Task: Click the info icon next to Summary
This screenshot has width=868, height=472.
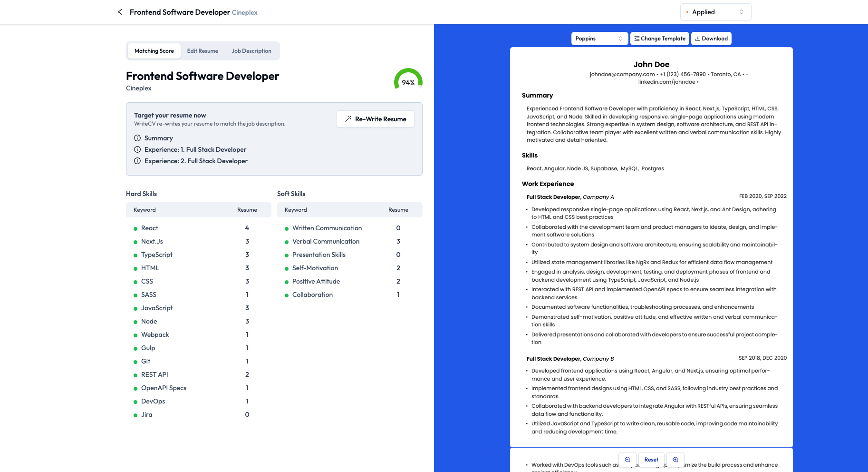Action: tap(137, 138)
